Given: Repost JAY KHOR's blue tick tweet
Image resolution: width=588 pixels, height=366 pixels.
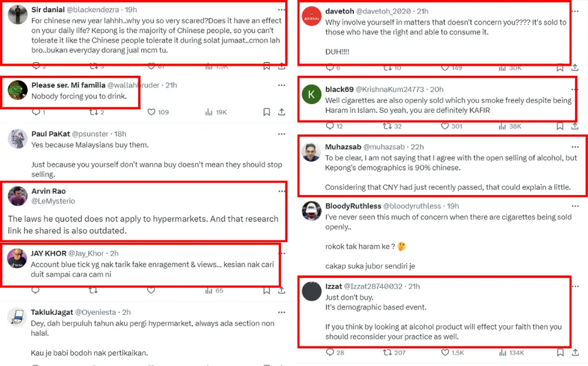Looking at the screenshot, I should 93,290.
